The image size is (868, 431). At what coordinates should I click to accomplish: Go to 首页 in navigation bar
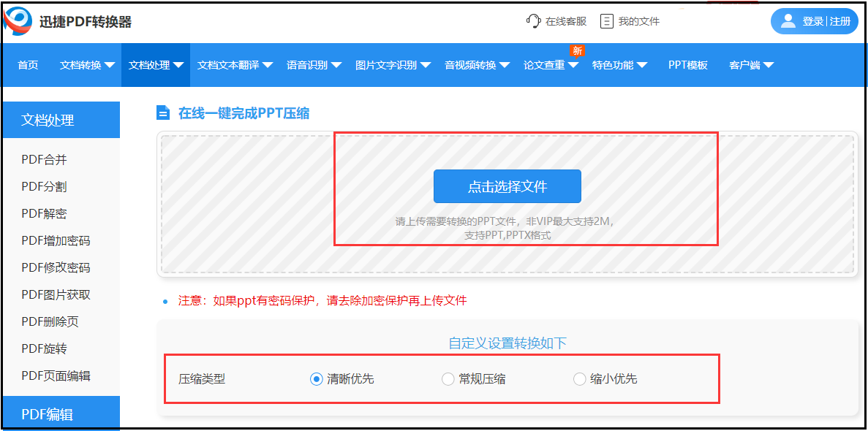[28, 65]
